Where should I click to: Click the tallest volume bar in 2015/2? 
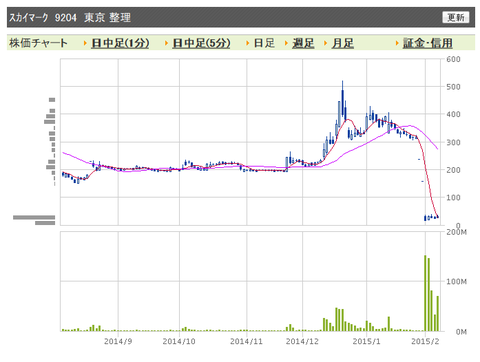tap(425, 293)
